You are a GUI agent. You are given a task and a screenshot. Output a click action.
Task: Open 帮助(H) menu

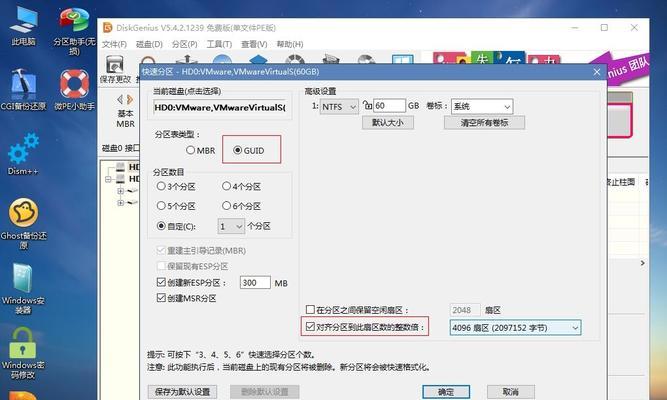click(x=290, y=44)
